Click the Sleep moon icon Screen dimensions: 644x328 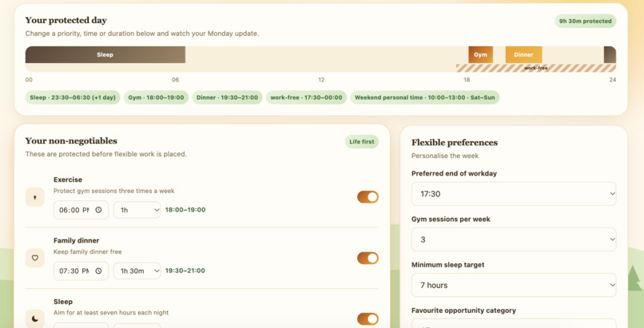(x=35, y=318)
